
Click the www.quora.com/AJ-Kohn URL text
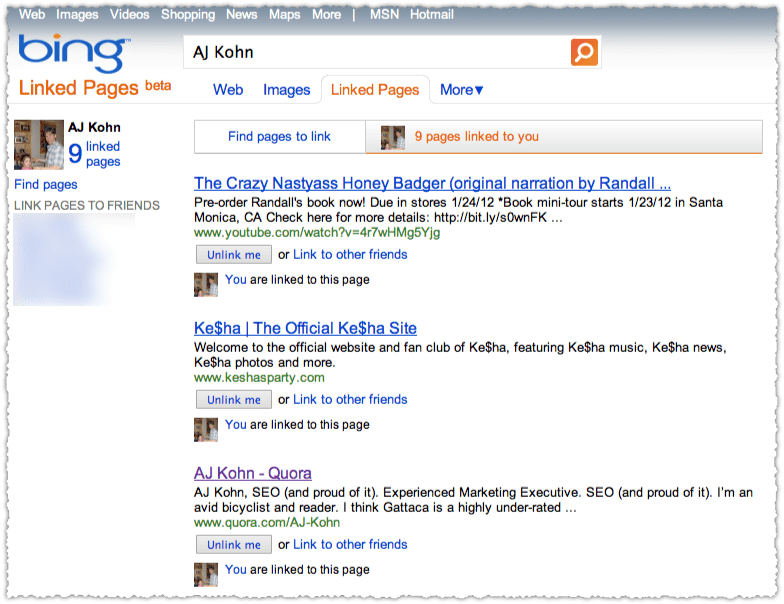(x=267, y=522)
